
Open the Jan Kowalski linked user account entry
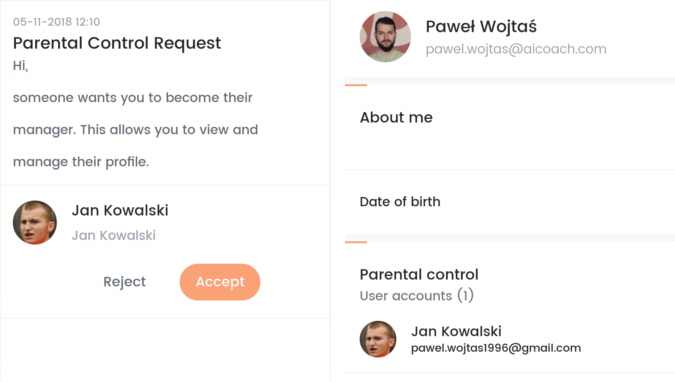[510, 339]
